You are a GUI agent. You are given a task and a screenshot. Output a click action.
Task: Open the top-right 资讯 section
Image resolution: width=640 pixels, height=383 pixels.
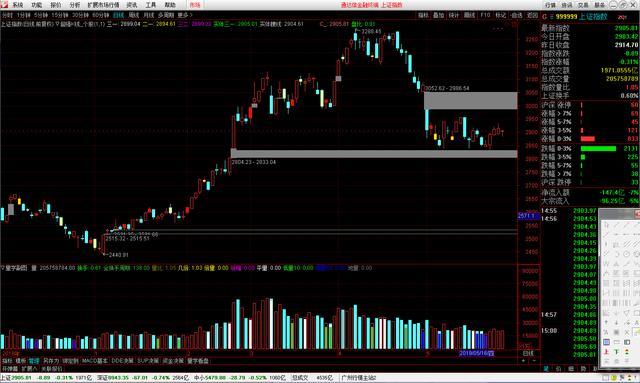[x=567, y=5]
